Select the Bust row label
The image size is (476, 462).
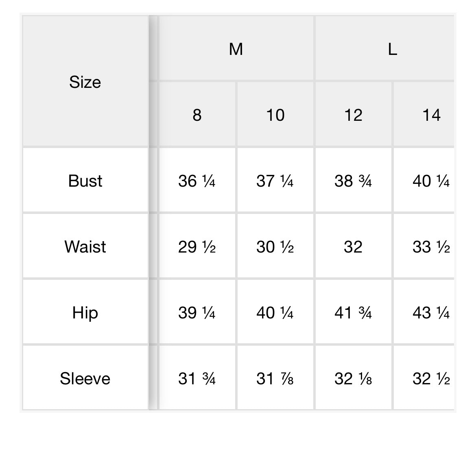pos(85,181)
